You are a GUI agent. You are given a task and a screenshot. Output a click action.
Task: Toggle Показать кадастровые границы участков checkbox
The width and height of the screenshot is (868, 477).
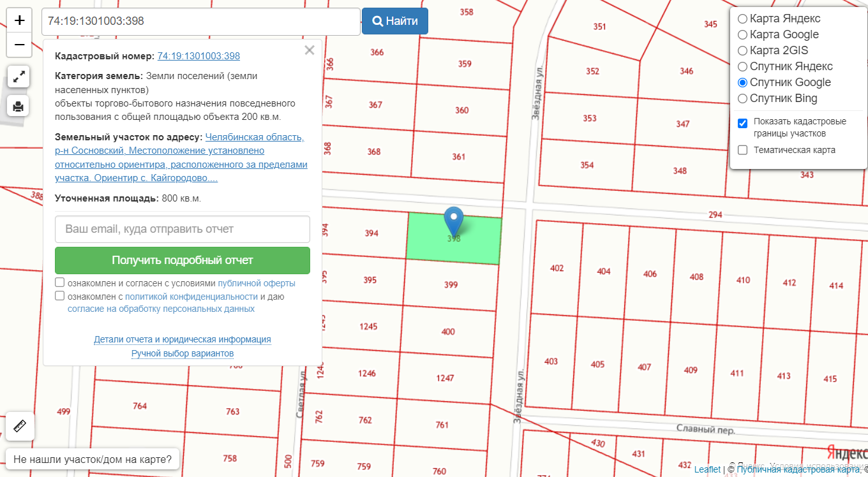(x=743, y=123)
